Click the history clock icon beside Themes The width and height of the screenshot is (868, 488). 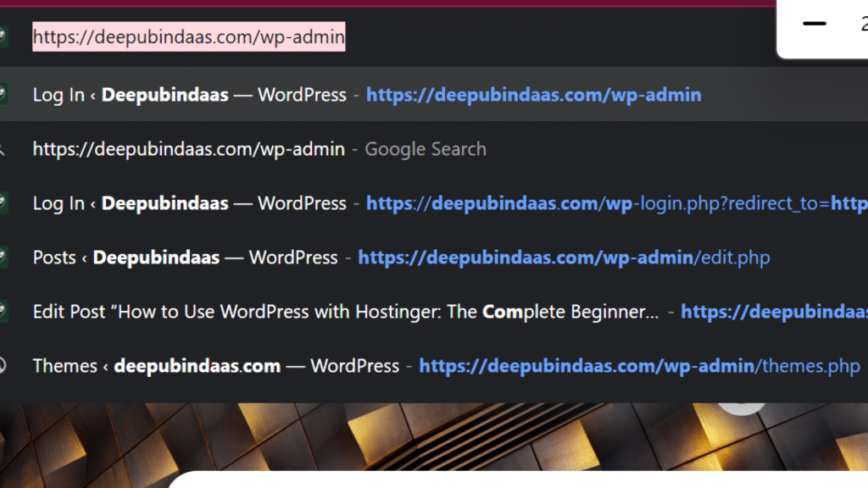click(x=3, y=366)
